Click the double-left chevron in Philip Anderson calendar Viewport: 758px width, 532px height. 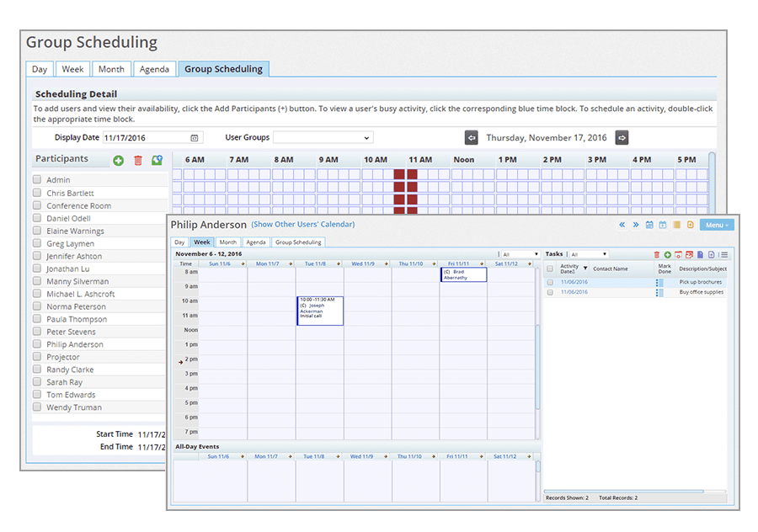tap(622, 225)
